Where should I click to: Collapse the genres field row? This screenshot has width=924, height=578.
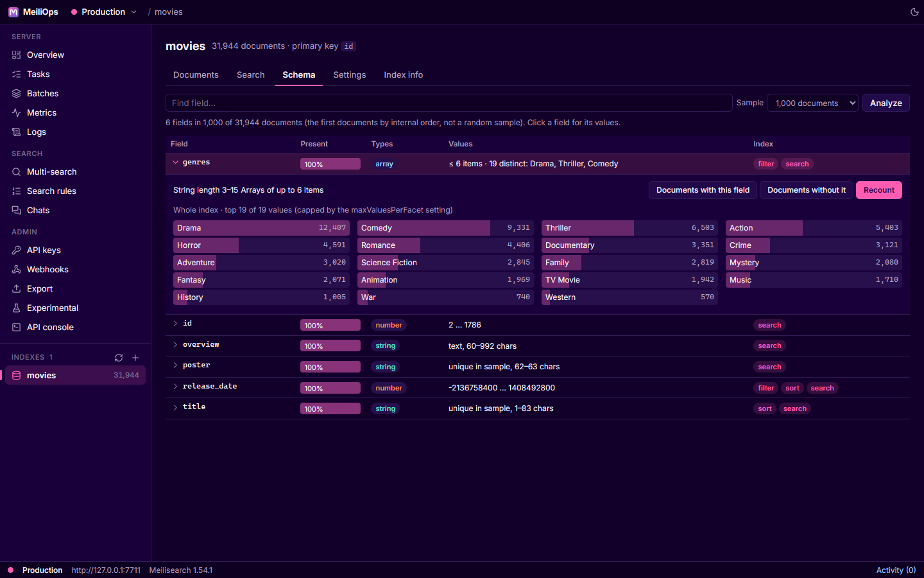click(x=175, y=162)
